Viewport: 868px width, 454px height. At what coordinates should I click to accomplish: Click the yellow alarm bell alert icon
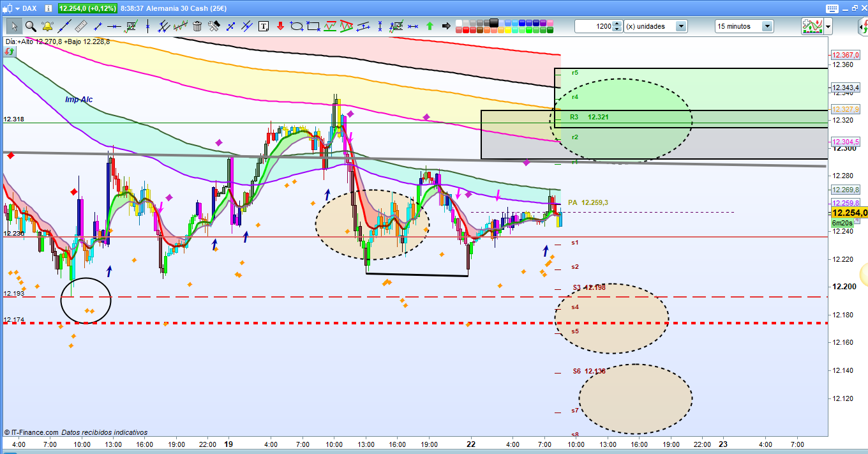tap(47, 26)
